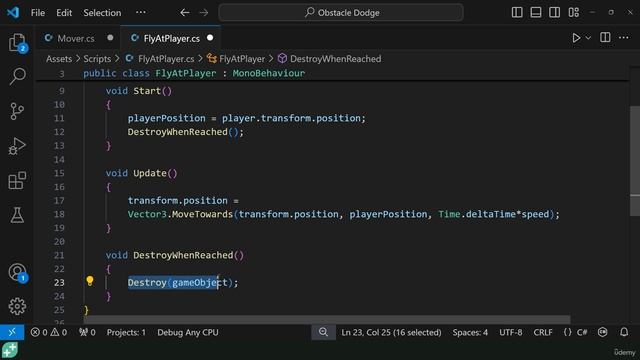Toggle the secondary side bar layout icon

coord(554,12)
